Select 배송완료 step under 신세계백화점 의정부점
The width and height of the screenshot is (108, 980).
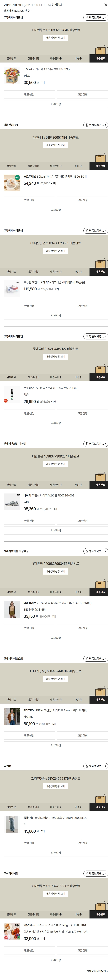[x=100, y=592]
